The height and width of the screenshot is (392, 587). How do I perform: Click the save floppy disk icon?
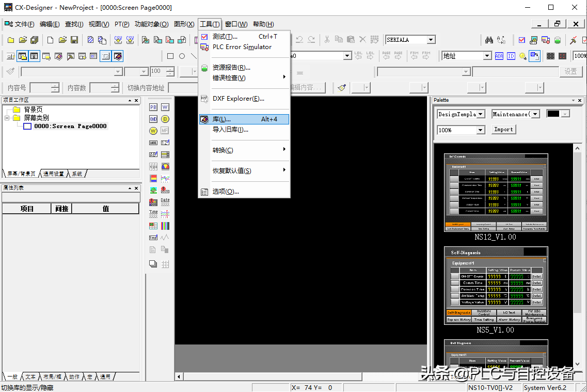(x=74, y=40)
